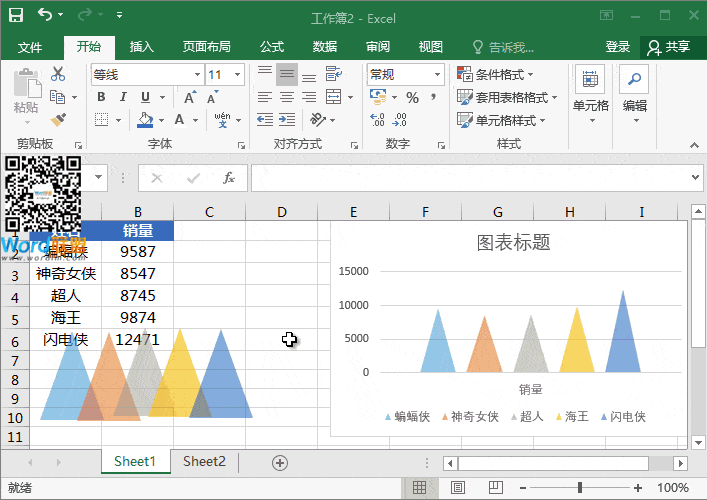Toggle underline formatting with the U button
The image size is (707, 500).
[x=145, y=97]
